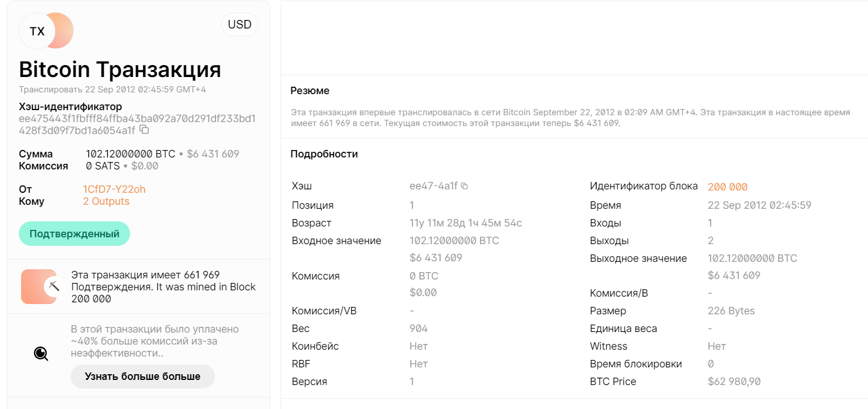Viewport: 868px width, 409px height.
Task: Select the Подробности section heading
Action: click(324, 154)
